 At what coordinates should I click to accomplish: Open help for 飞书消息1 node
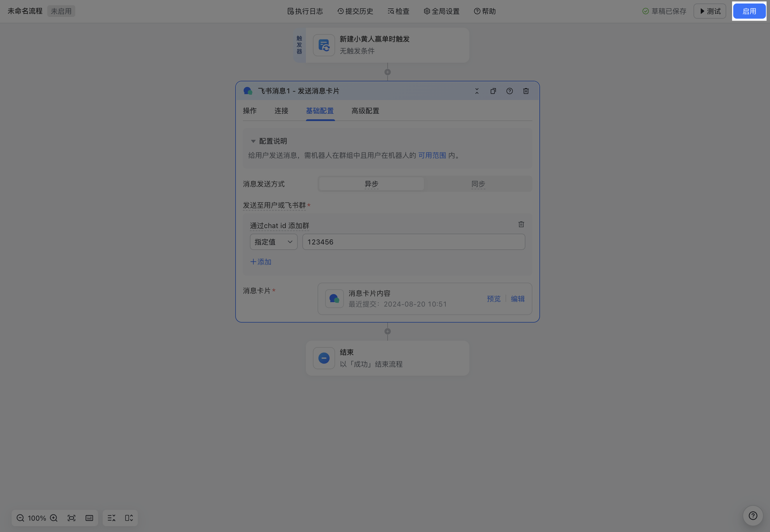(x=509, y=91)
